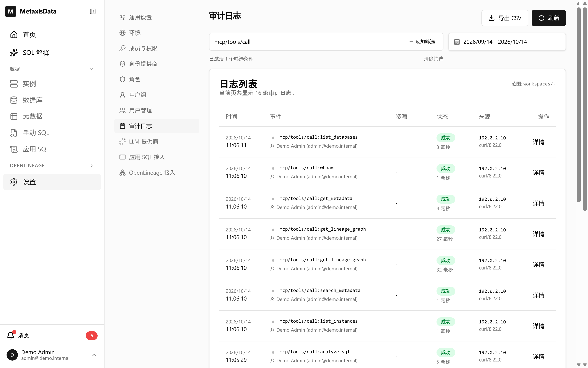Click the mcp/tools/call:list_instances event text
588x368 pixels.
[318, 321]
